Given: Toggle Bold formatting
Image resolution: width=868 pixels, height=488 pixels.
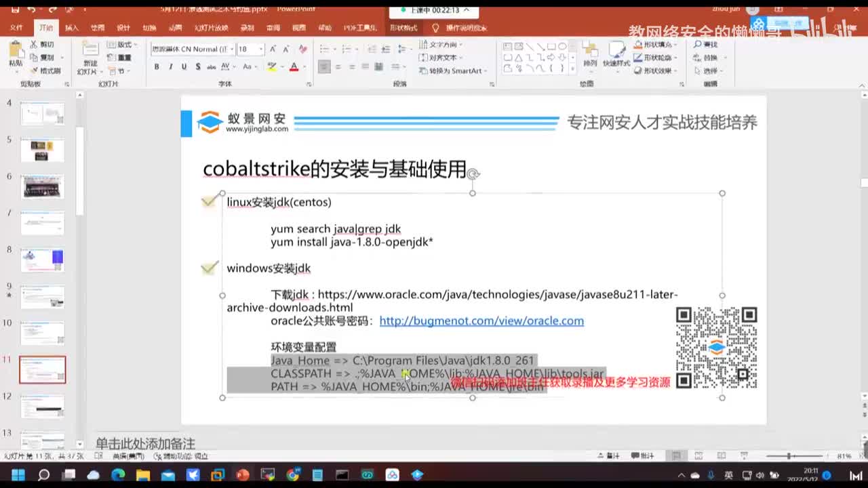Looking at the screenshot, I should coord(157,66).
